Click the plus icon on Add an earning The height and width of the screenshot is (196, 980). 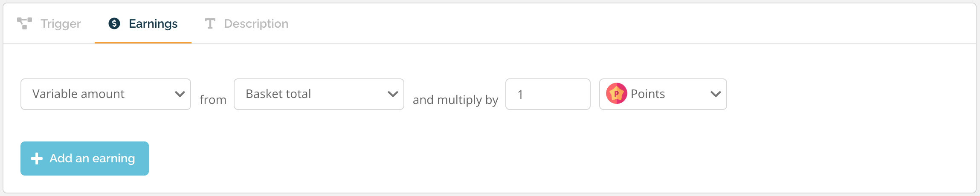click(x=37, y=159)
